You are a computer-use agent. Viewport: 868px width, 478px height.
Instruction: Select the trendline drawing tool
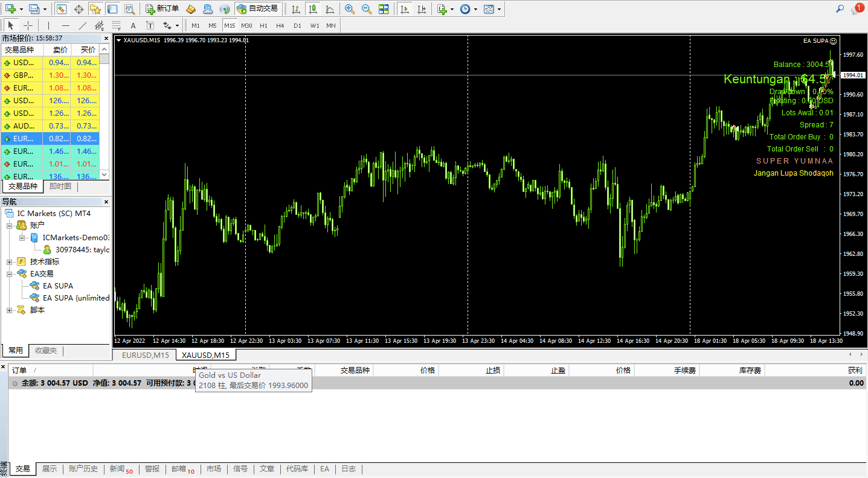[83, 25]
